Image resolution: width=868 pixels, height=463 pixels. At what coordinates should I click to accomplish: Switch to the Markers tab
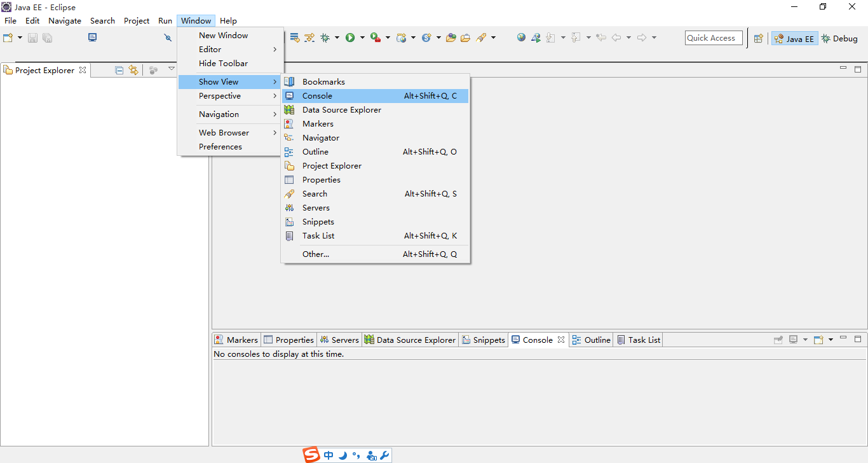tap(236, 340)
